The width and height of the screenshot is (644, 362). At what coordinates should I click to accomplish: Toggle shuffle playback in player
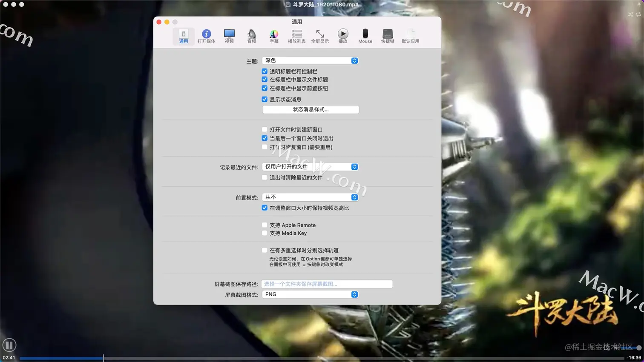pyautogui.click(x=630, y=14)
